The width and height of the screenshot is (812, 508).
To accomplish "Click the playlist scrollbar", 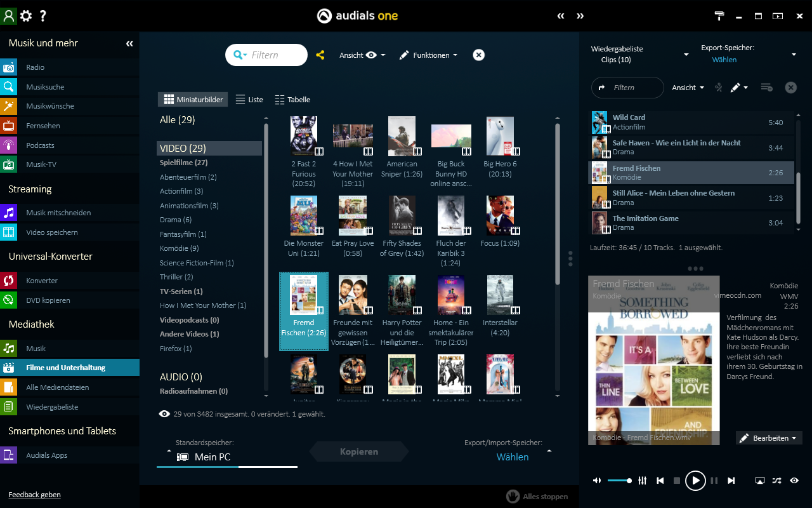I will (799, 198).
